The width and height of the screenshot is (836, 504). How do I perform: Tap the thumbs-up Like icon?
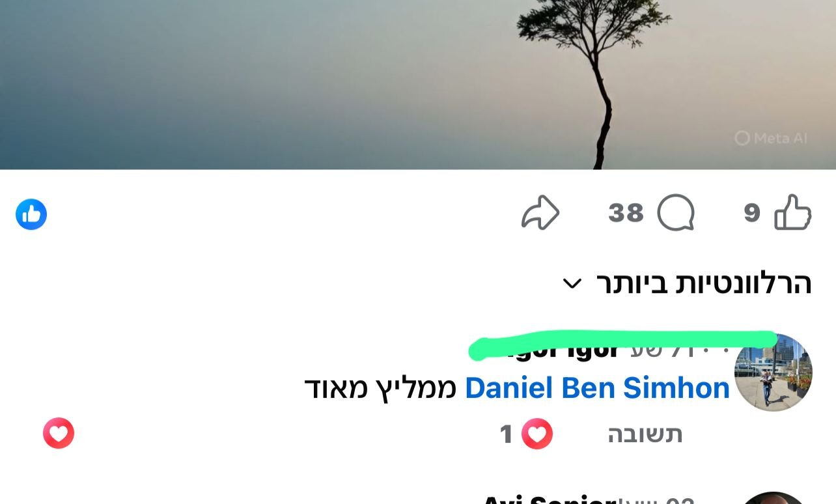click(x=793, y=212)
